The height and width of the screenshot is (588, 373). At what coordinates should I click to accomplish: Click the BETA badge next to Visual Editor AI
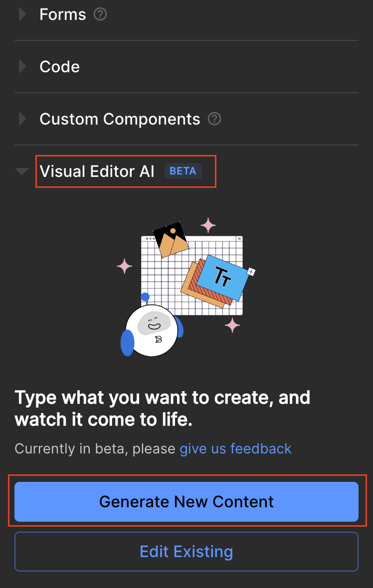(x=183, y=171)
